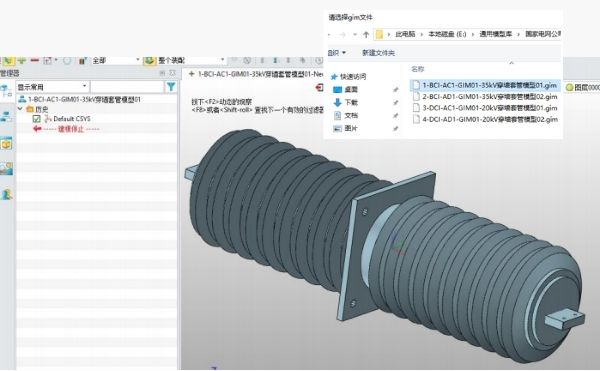600x371 pixels.
Task: Click the red minus toolbar icon
Action: click(35, 60)
